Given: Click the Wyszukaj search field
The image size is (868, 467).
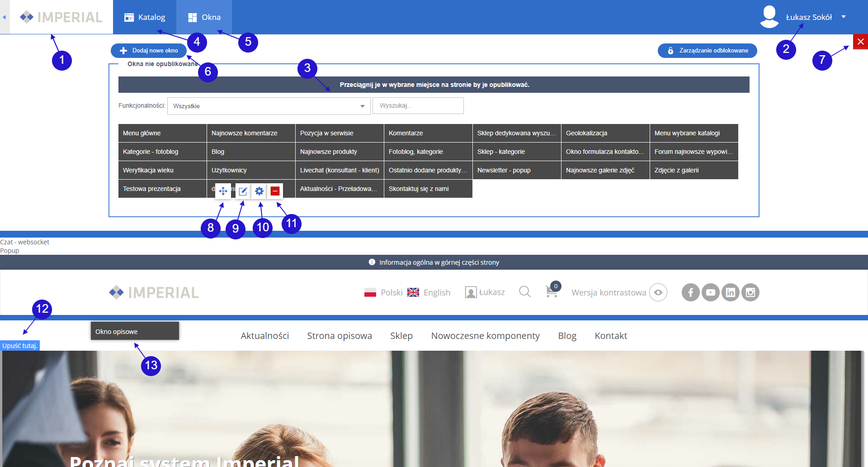Looking at the screenshot, I should 418,105.
